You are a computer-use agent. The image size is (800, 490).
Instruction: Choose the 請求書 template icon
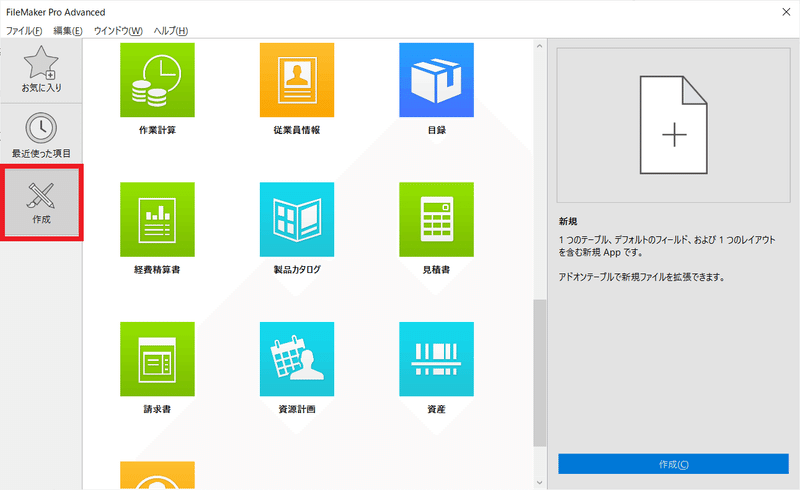157,359
